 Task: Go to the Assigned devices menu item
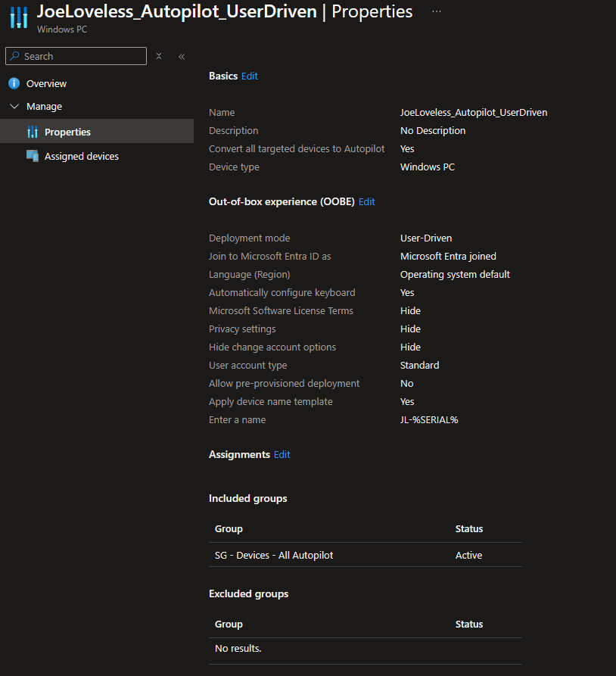[x=81, y=156]
